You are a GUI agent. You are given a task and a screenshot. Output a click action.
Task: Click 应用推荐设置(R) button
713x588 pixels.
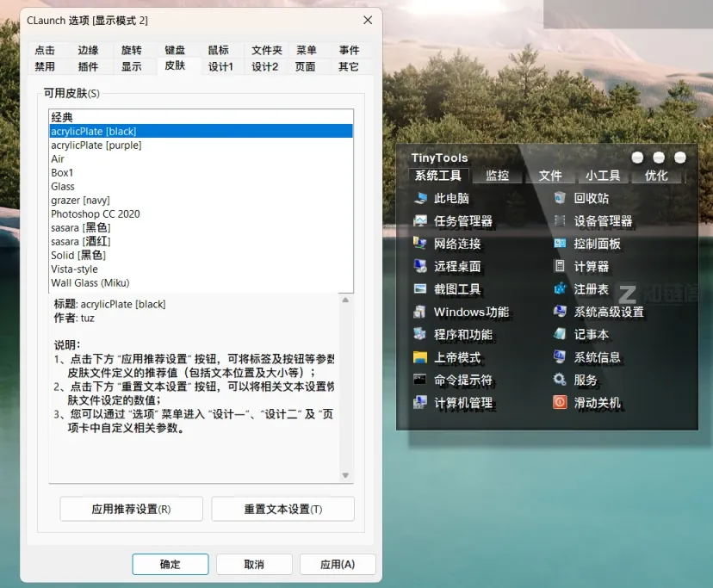(x=132, y=509)
